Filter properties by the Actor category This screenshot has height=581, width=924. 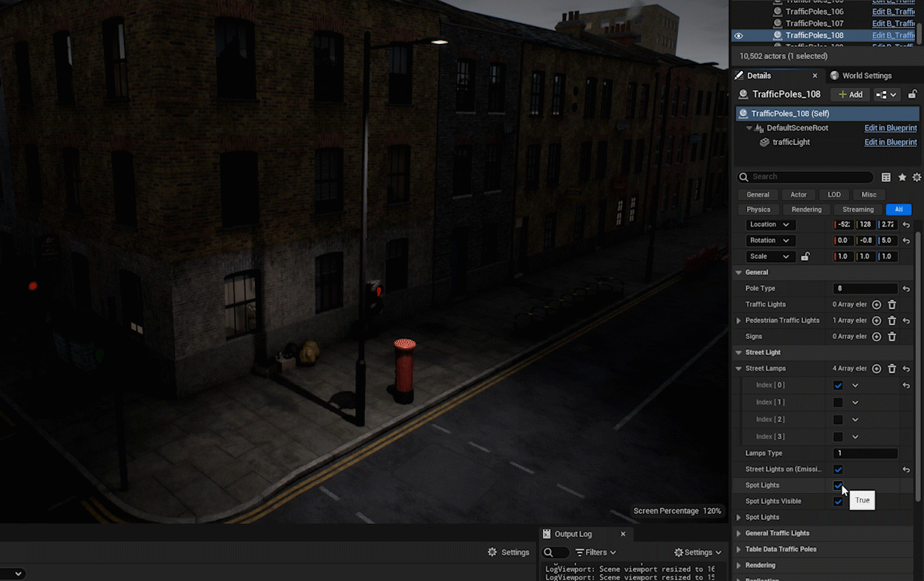798,195
